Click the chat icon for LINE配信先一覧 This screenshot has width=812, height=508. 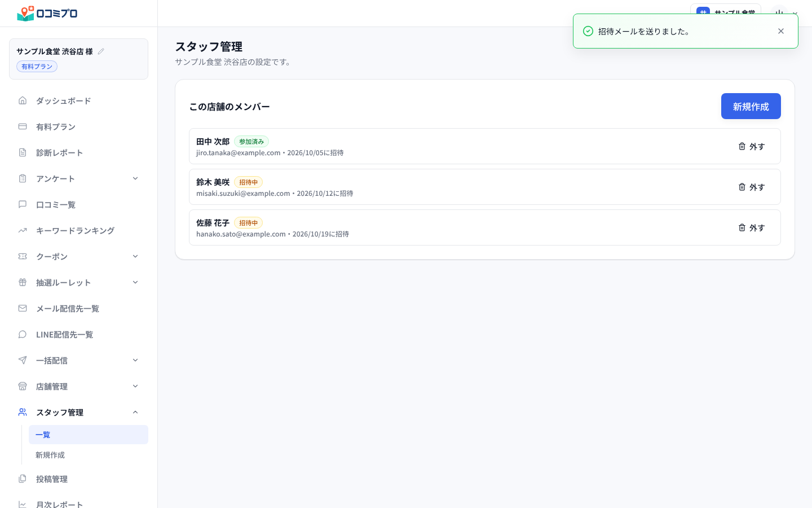tap(23, 334)
